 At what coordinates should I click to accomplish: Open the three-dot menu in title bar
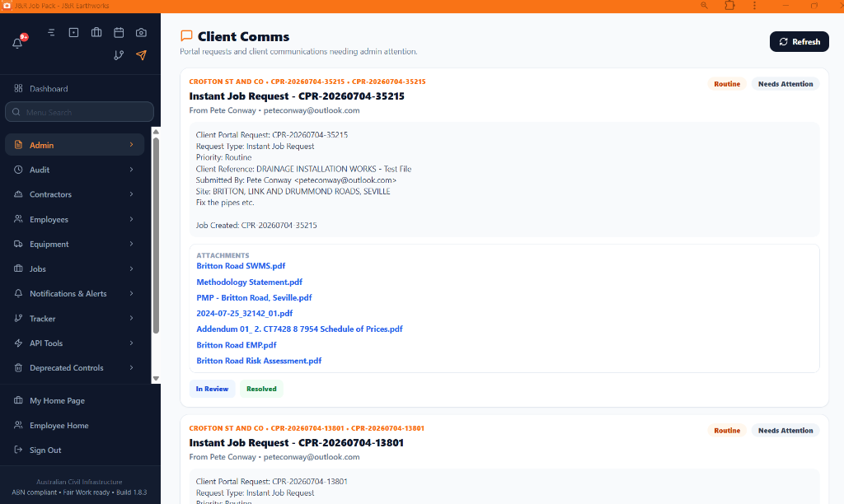point(754,6)
